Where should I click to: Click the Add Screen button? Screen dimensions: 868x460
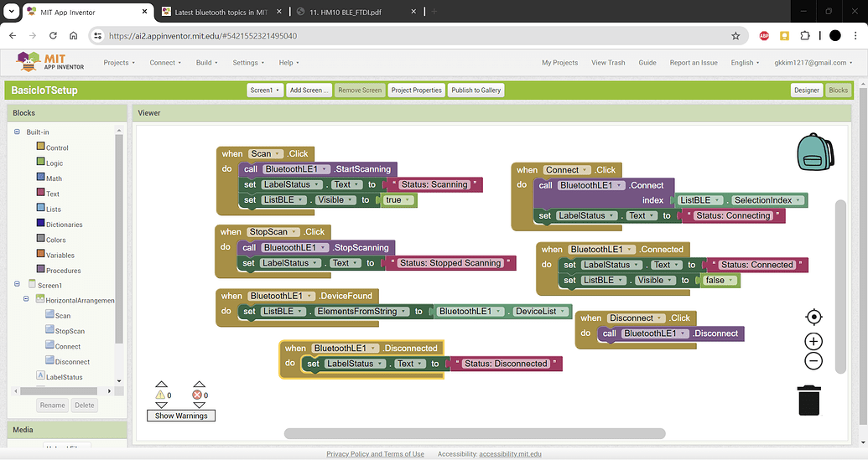click(x=309, y=90)
